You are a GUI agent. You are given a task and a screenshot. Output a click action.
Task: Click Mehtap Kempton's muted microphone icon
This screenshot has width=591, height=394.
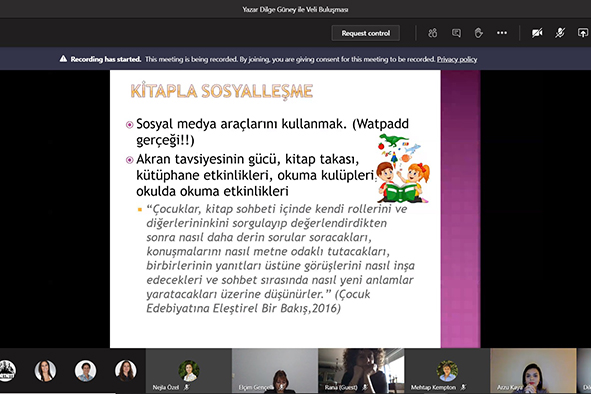463,387
